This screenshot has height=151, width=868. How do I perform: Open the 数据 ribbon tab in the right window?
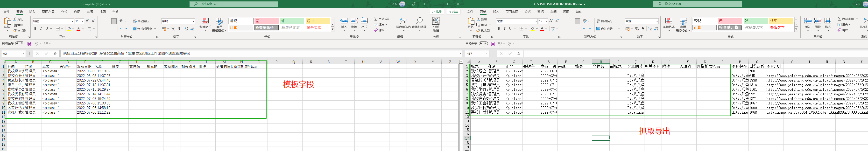[x=541, y=12]
